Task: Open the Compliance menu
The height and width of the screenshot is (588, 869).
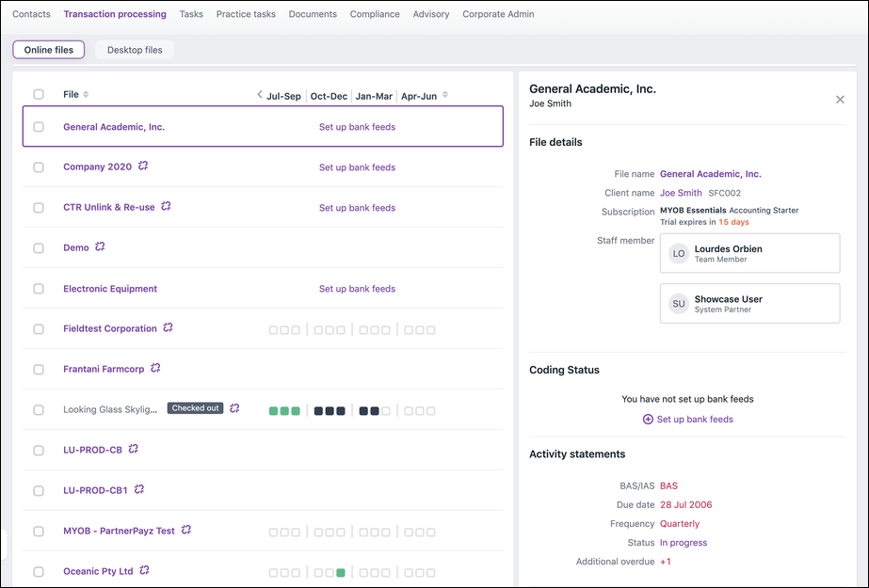Action: (375, 14)
